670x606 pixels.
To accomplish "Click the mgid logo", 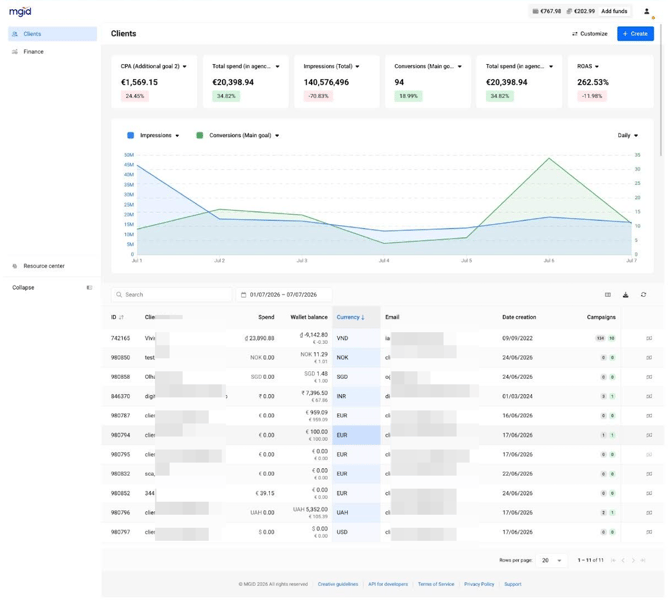I will (x=20, y=12).
